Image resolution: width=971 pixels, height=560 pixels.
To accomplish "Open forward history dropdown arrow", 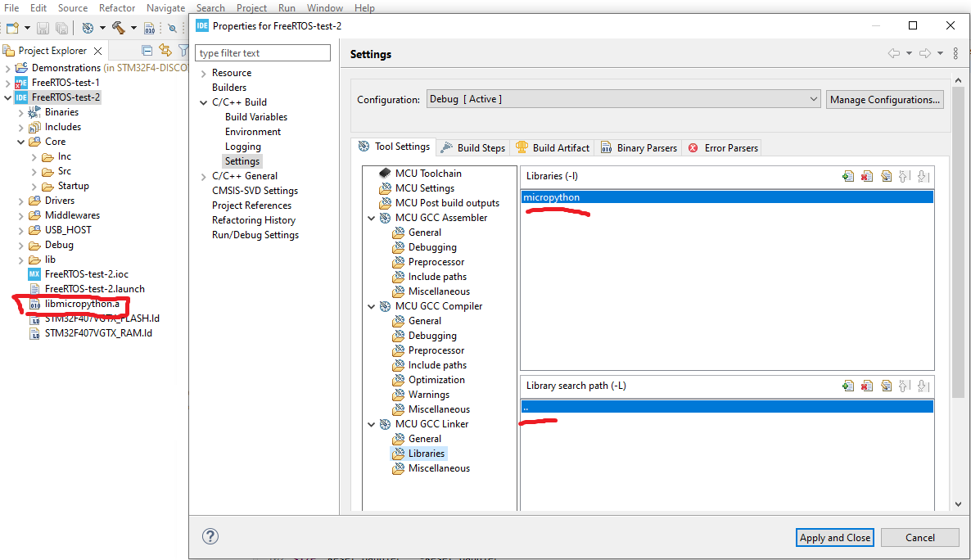I will [939, 53].
